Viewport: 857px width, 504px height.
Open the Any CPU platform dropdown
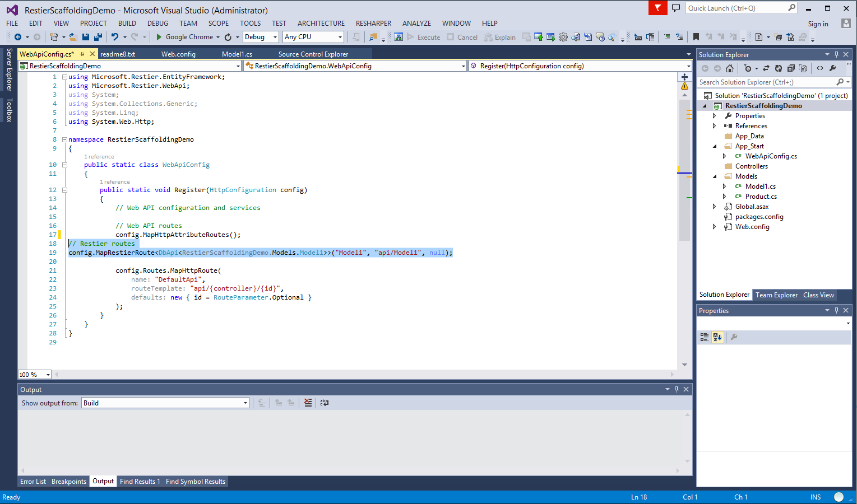coord(313,37)
